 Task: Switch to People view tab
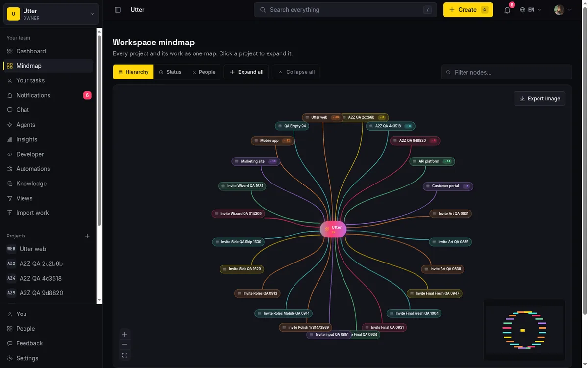click(203, 72)
